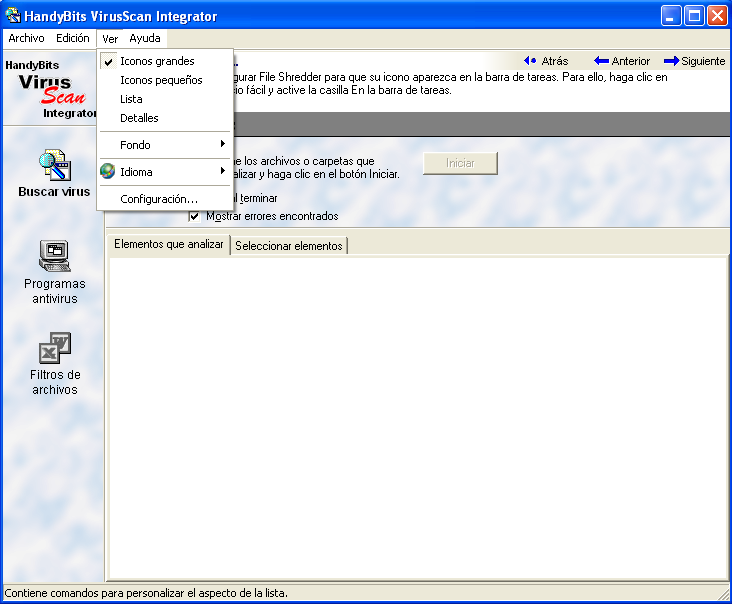
Task: Click the globe icon next to Idioma
Action: (x=107, y=171)
